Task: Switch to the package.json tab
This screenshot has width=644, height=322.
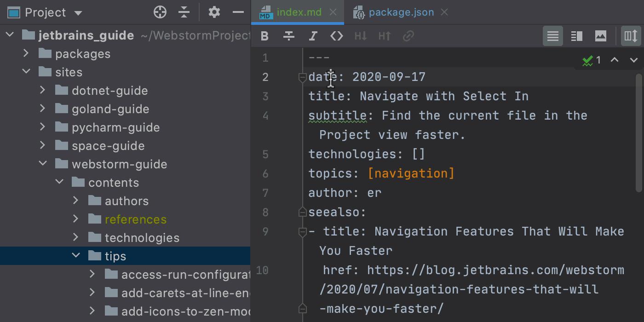Action: click(401, 12)
